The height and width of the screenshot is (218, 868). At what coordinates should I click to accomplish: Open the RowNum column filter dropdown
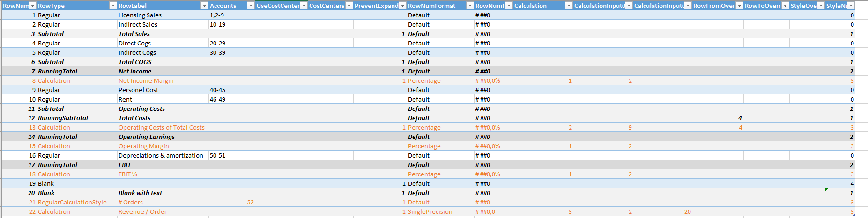pyautogui.click(x=32, y=6)
